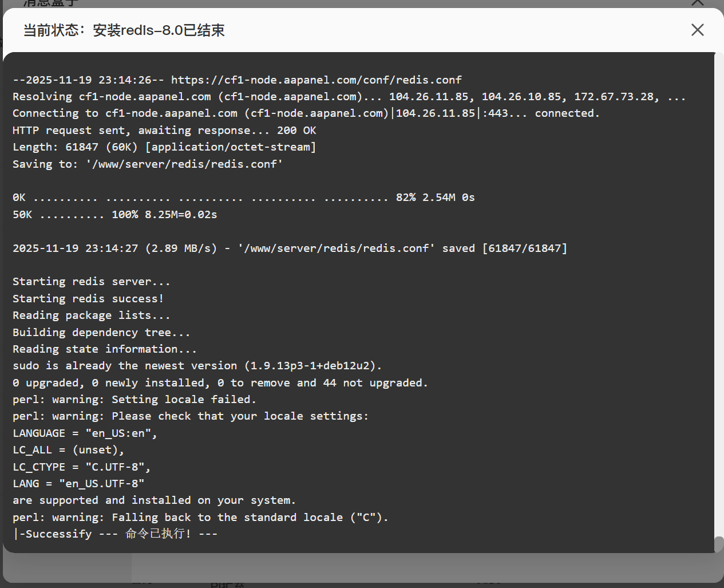
Task: Click the log scrollbar thumb at the bottom
Action: [719, 544]
